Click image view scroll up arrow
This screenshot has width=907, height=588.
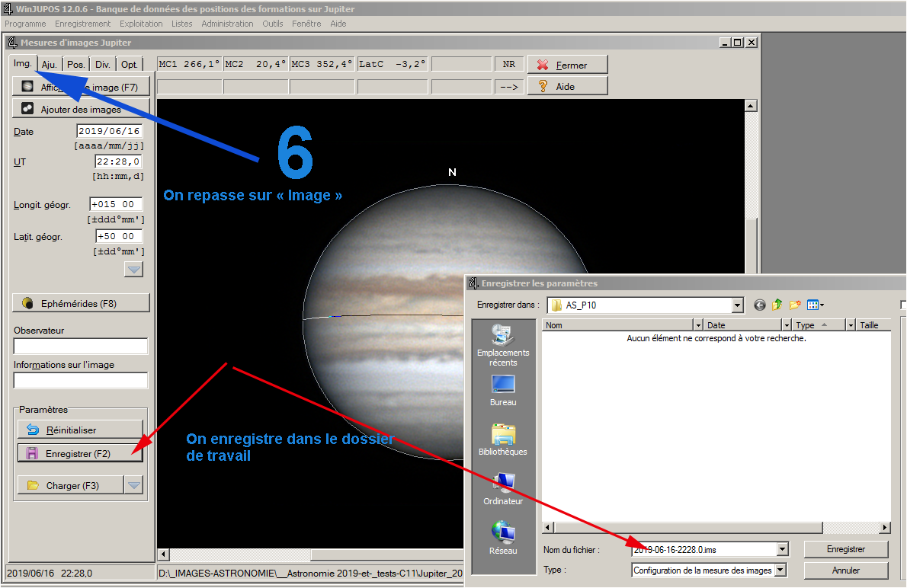click(x=751, y=105)
